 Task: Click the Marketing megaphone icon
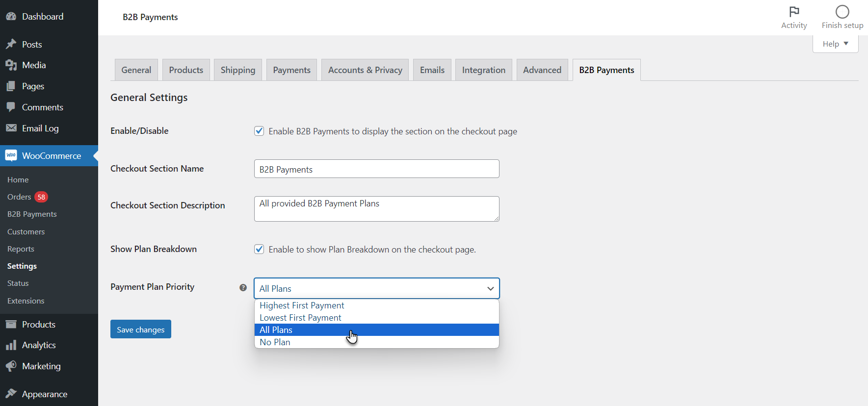[11, 366]
